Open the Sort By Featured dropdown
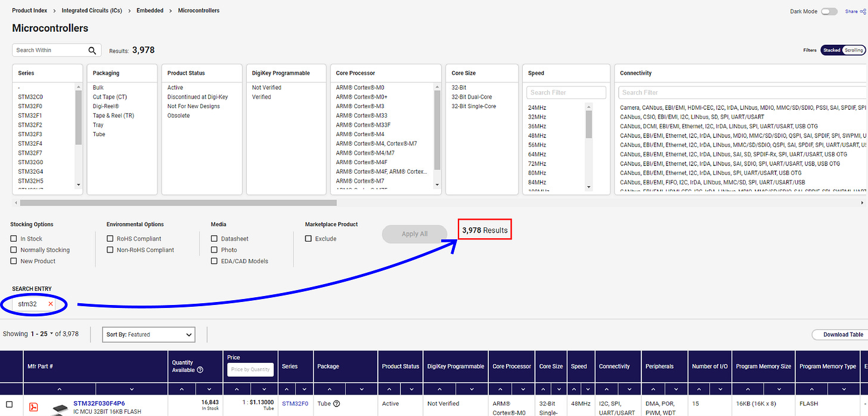The height and width of the screenshot is (416, 868). point(148,334)
